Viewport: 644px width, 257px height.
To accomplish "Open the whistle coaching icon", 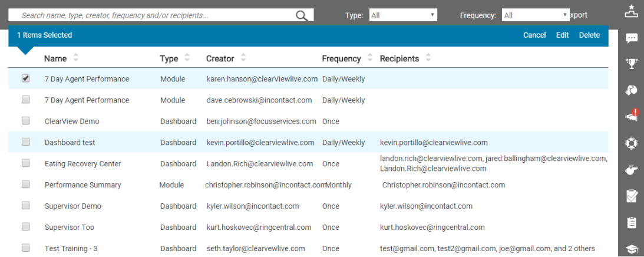I will tap(631, 170).
